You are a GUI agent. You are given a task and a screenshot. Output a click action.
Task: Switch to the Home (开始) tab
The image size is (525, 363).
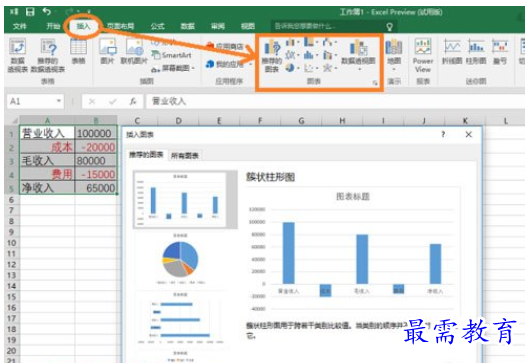click(x=53, y=26)
